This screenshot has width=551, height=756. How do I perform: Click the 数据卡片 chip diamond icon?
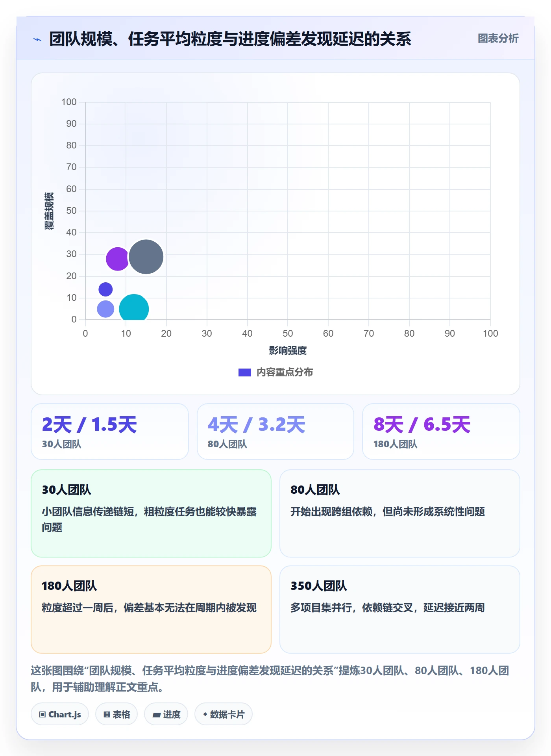pyautogui.click(x=205, y=714)
